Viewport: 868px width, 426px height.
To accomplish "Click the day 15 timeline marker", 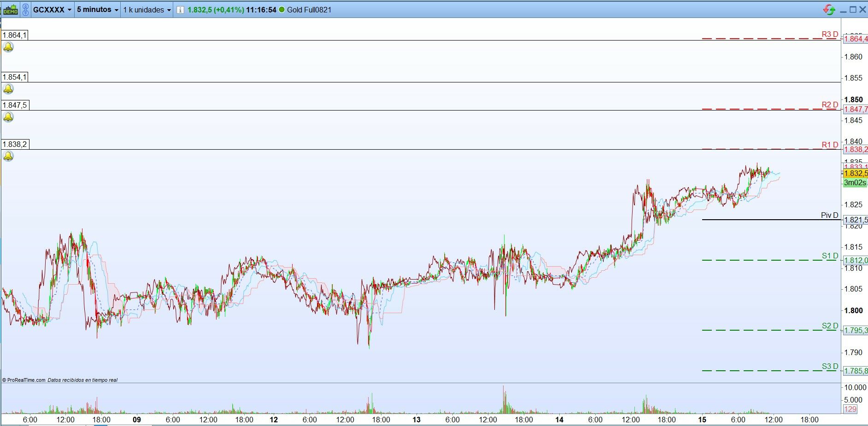I will [702, 420].
